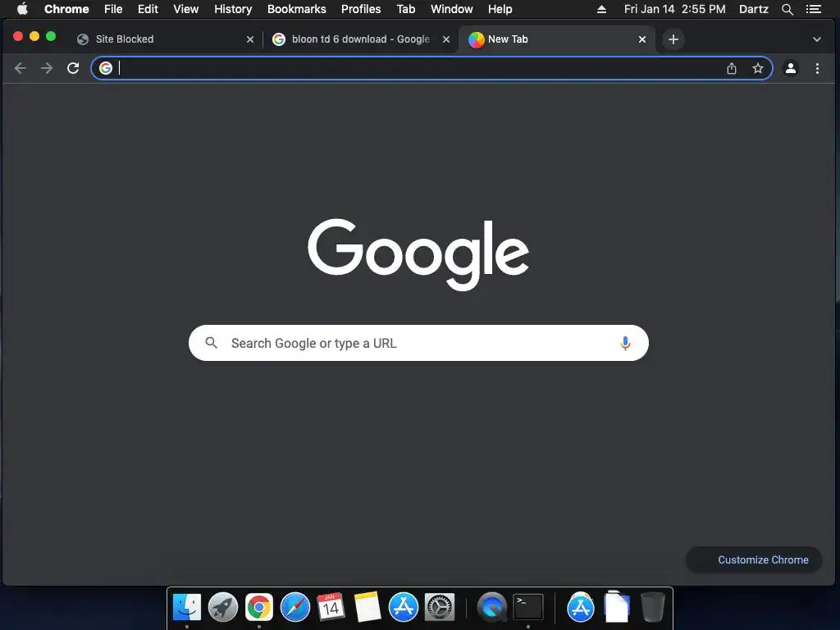Open Notes from the Dock
This screenshot has height=630, width=840.
(367, 607)
